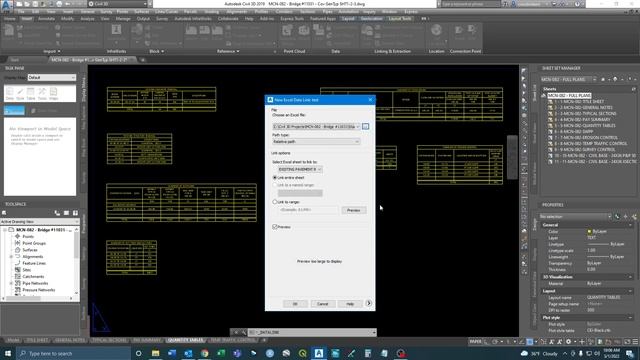Open Microsoft Teams from the taskbar

(237, 353)
